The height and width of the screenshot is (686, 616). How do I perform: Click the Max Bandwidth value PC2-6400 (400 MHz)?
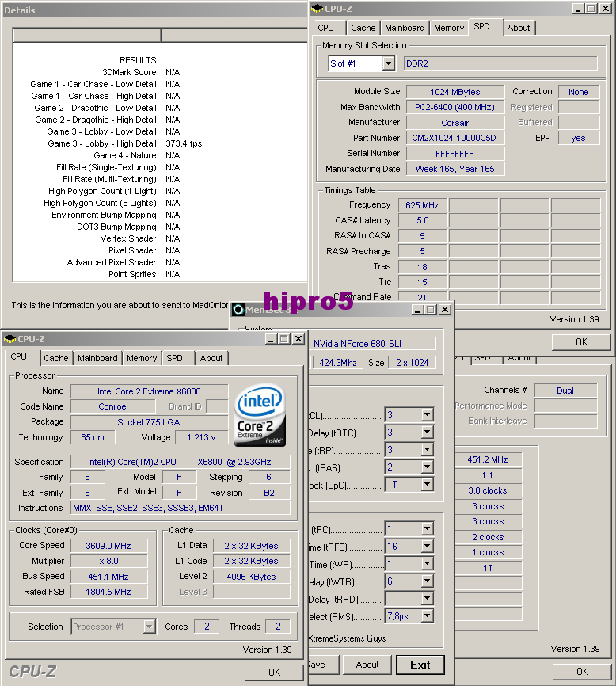click(454, 107)
